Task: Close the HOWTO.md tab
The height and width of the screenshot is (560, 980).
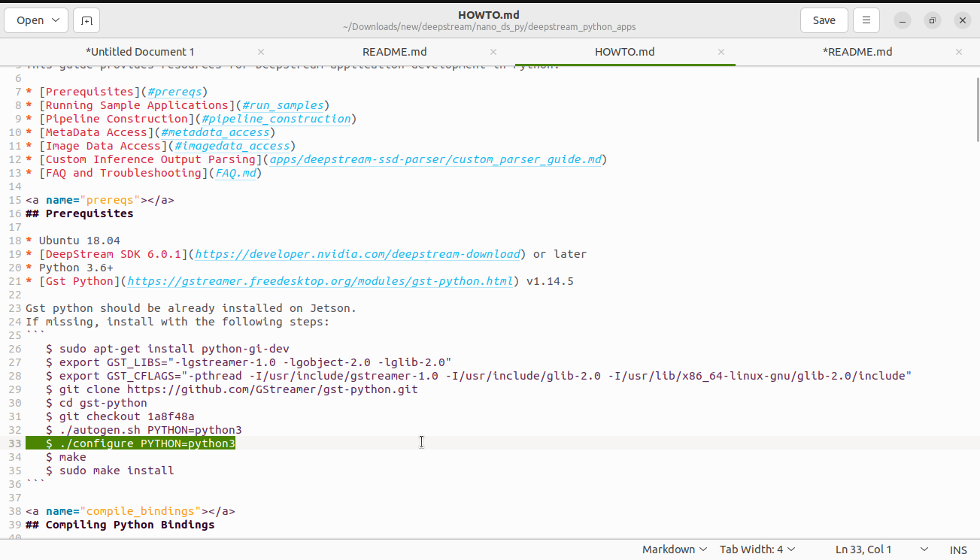Action: [x=721, y=52]
